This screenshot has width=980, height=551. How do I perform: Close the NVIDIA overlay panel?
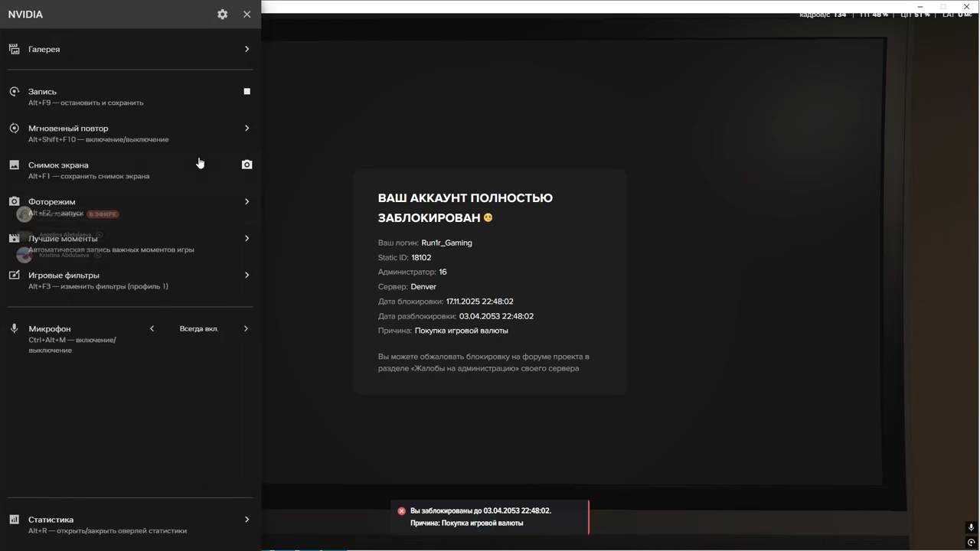click(247, 15)
